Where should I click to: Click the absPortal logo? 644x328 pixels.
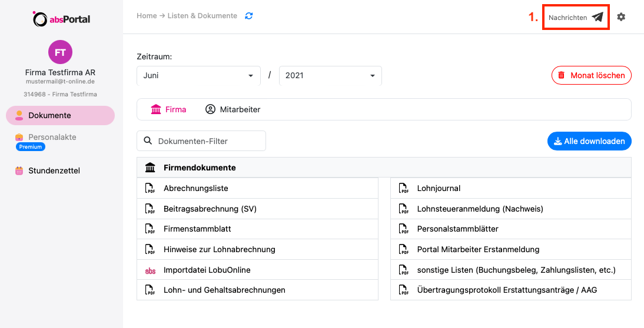(61, 19)
